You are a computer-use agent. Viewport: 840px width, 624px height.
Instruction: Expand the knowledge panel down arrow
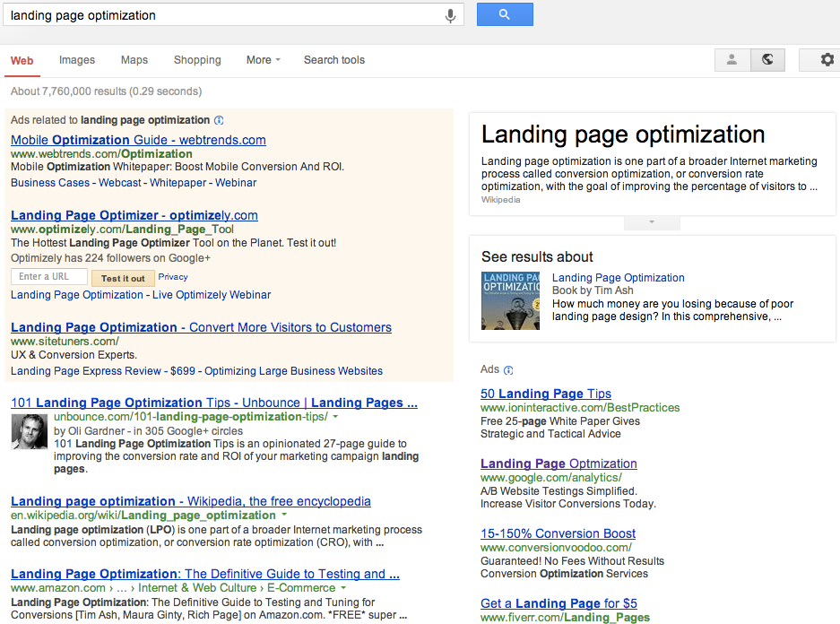tap(652, 222)
